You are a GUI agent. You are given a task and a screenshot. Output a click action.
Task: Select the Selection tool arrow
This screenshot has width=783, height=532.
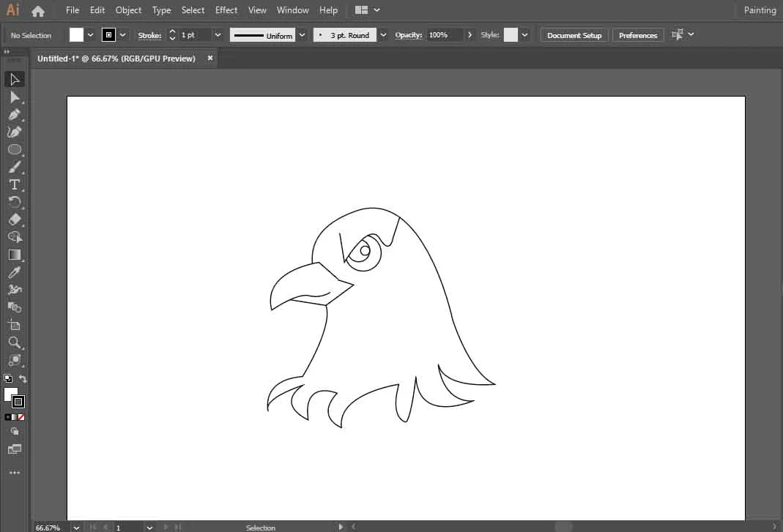[15, 79]
